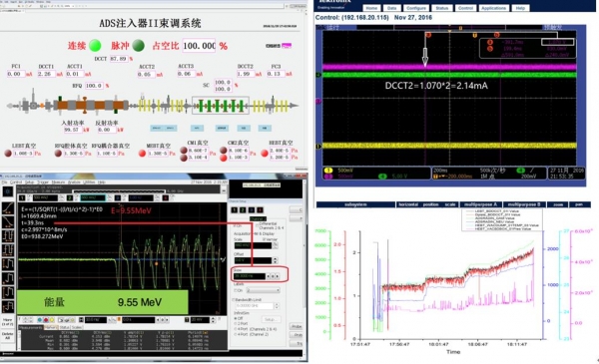Viewport: 599px width, 364px height.
Task: Click the red HEBT真空 vacuum status light
Action: [x=264, y=153]
